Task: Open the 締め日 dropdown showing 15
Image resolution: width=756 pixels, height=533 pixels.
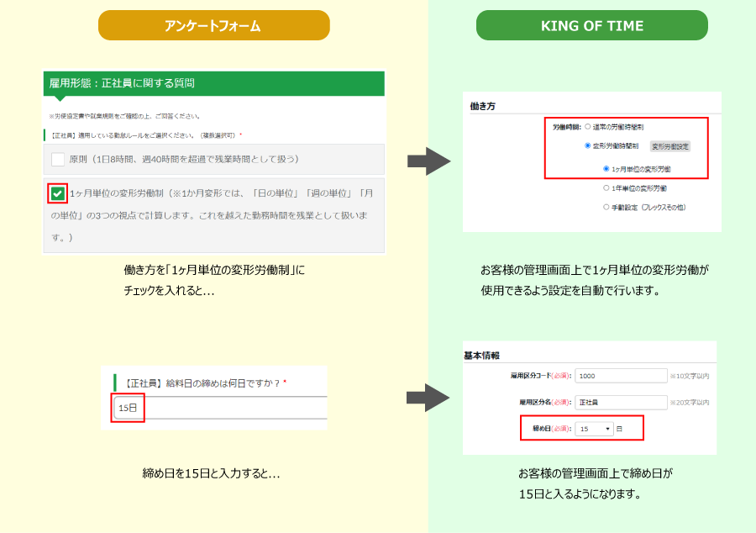Action: click(594, 428)
